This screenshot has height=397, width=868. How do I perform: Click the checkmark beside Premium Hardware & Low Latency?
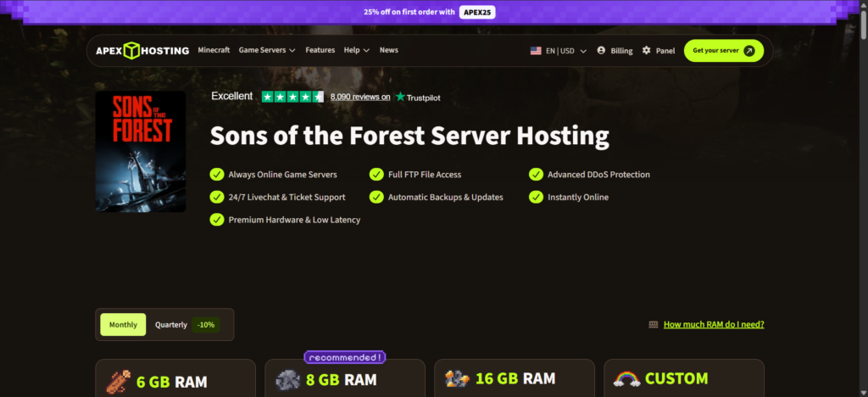(x=216, y=220)
